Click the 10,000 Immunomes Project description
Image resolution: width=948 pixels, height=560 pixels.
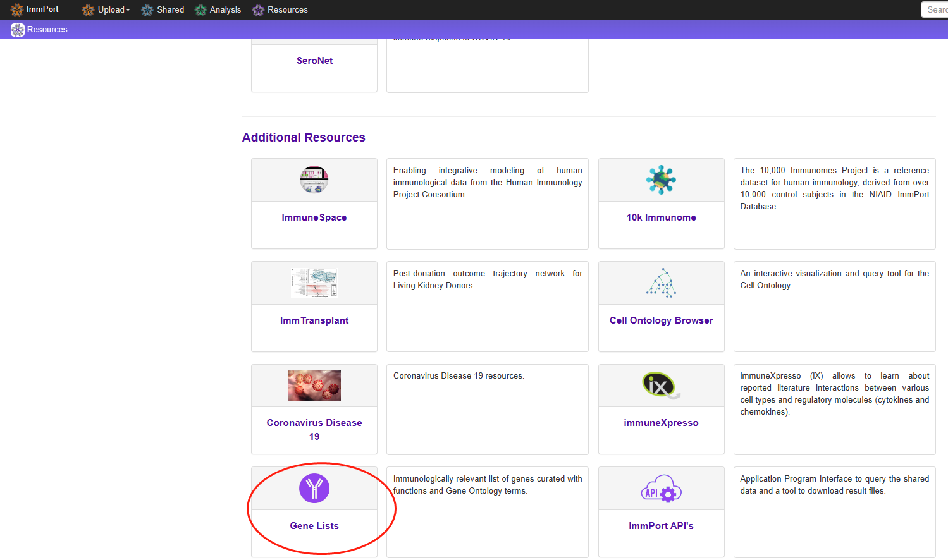coord(835,188)
